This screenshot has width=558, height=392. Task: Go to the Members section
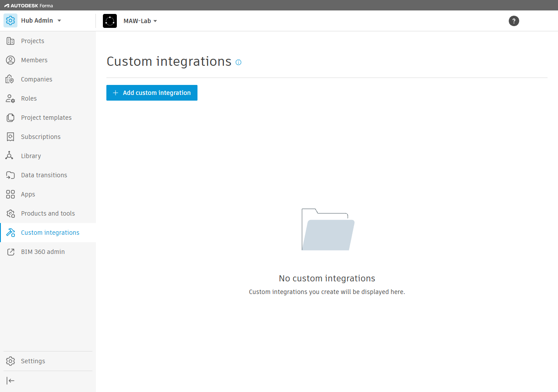click(34, 60)
